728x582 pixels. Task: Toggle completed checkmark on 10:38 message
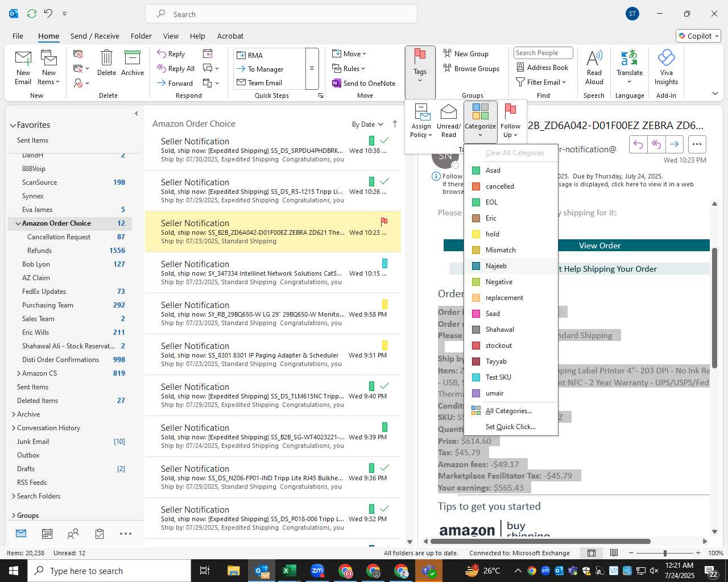tap(384, 140)
